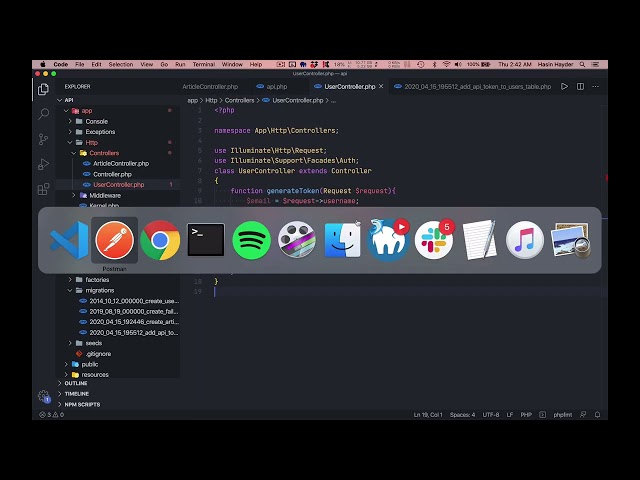Switch to the add_api_token_to_users_table.php tab
This screenshot has height=480, width=640.
473,87
